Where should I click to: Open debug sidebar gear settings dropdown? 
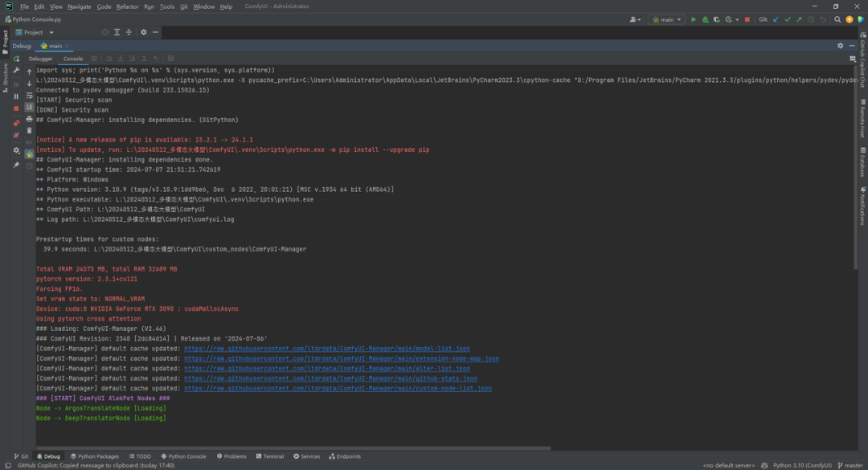pos(16,150)
